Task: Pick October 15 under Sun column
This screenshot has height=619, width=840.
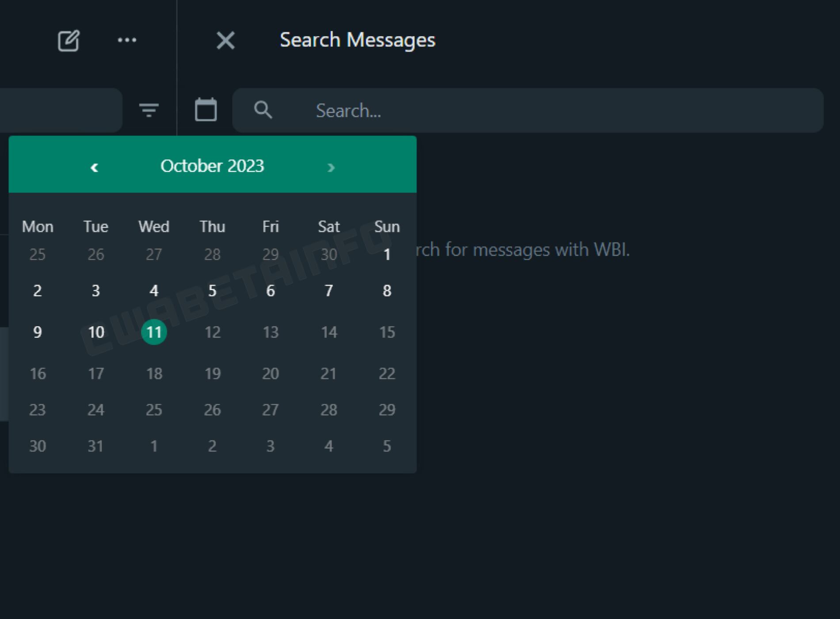Action: (387, 332)
